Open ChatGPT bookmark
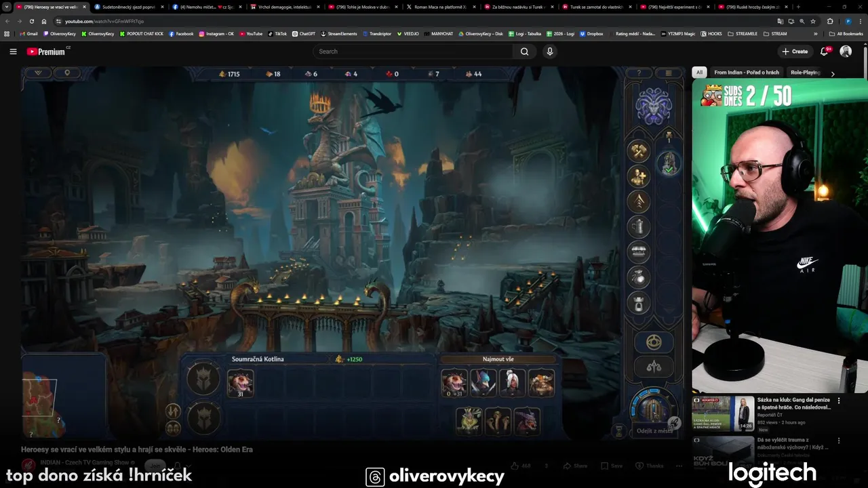Screen dimensions: 868x488 coord(303,33)
